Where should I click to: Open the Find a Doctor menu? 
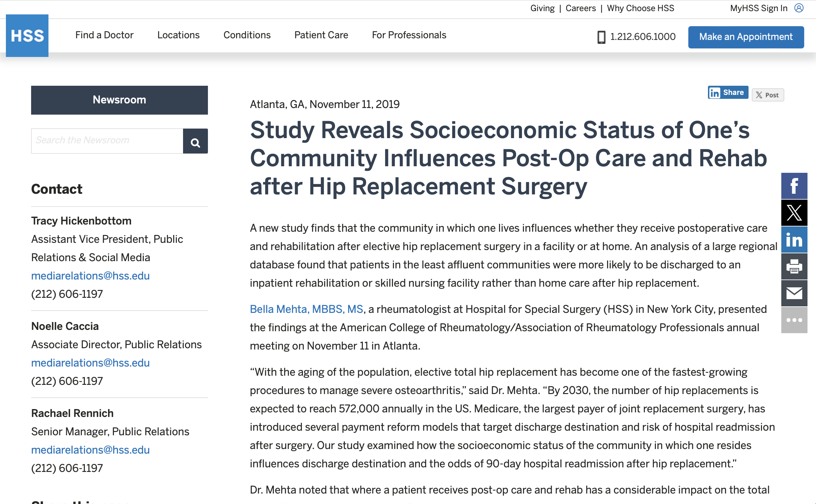104,35
